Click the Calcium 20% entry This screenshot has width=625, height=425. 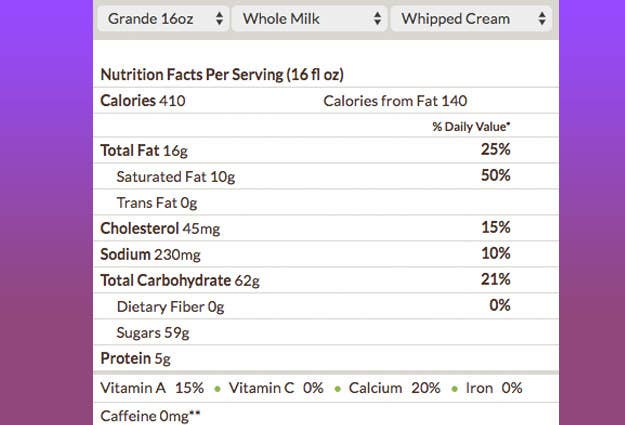(x=394, y=388)
